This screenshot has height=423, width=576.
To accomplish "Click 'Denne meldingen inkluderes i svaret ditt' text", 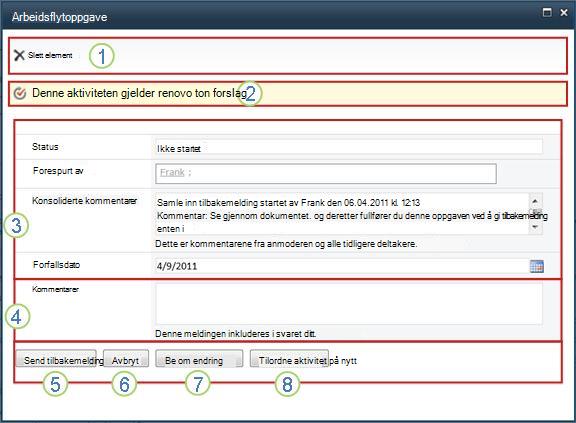I will point(235,334).
